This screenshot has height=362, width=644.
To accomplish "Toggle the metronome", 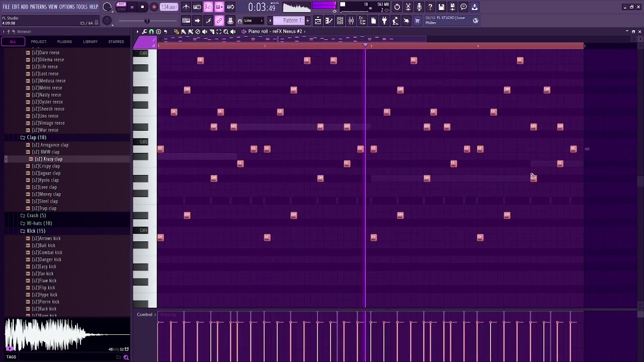I will pyautogui.click(x=186, y=7).
